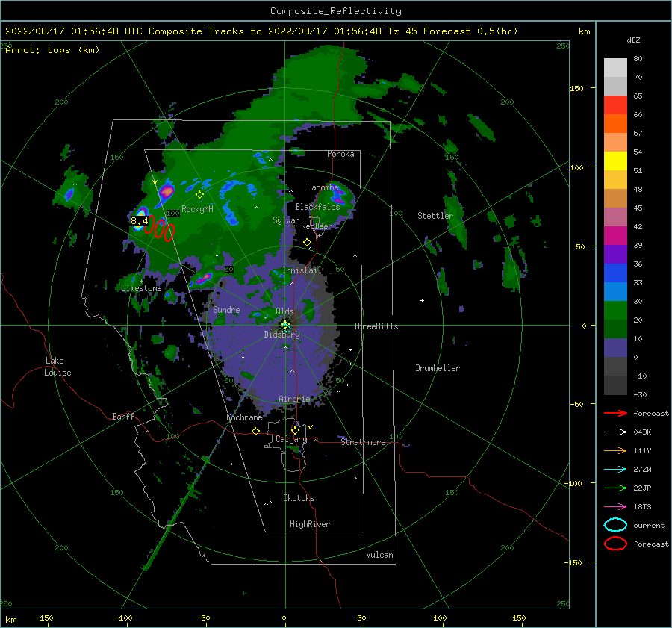Click the yellow diamond marker near RockyMH
The height and width of the screenshot is (628, 672).
pos(199,195)
